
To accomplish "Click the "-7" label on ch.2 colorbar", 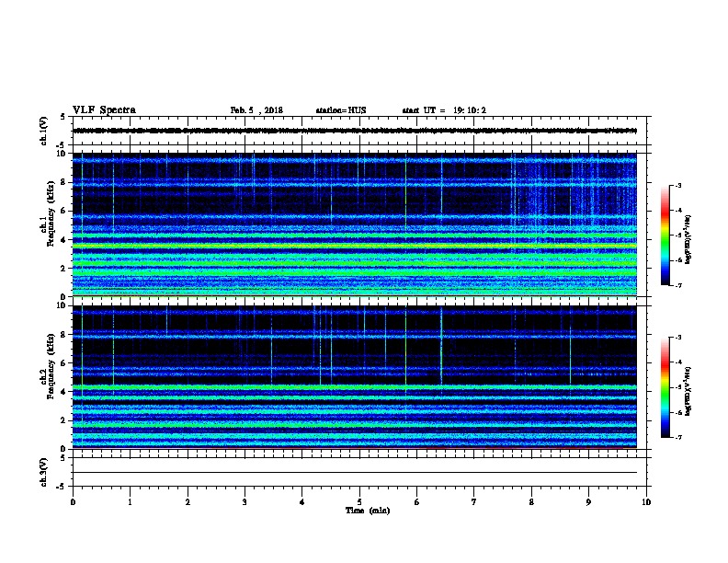I will (678, 438).
